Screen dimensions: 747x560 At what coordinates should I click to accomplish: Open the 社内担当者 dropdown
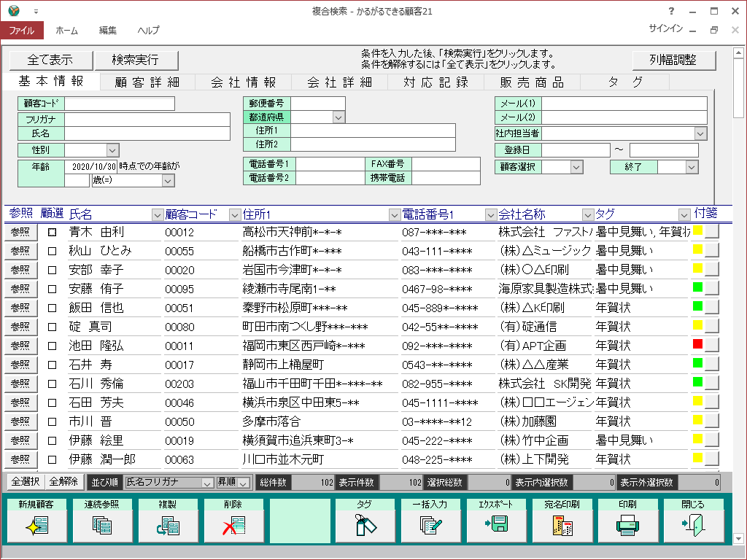[x=700, y=134]
